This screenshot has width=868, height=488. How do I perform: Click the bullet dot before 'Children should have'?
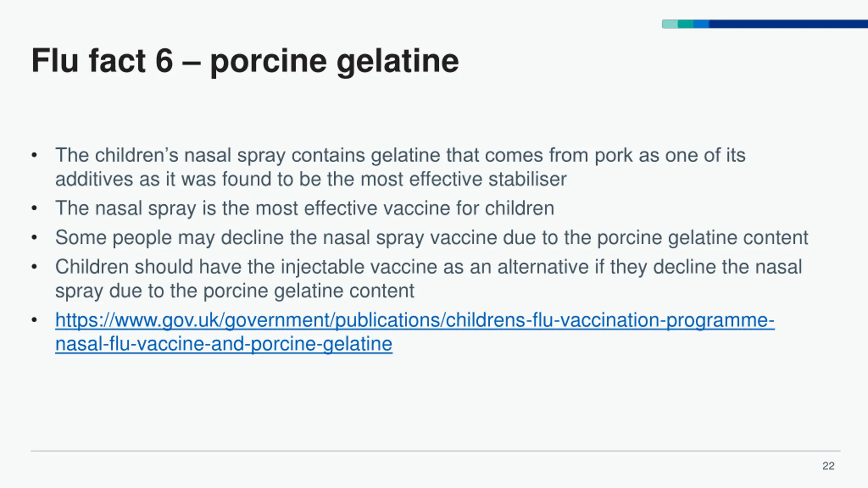[34, 267]
